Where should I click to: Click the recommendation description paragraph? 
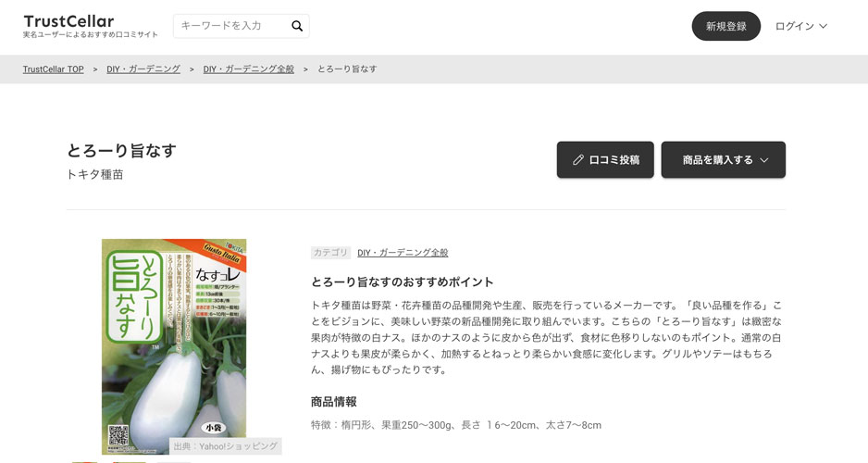(546, 337)
